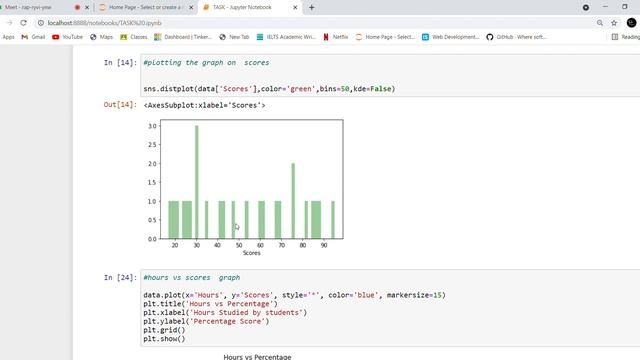Bookmark this page with the star icon
This screenshot has width=640, height=360.
point(614,23)
